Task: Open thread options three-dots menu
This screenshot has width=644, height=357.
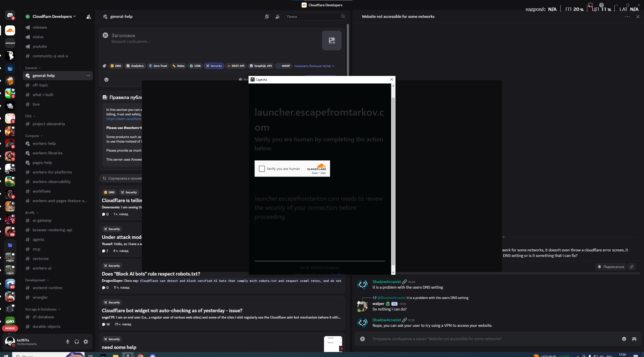Action: tap(627, 17)
